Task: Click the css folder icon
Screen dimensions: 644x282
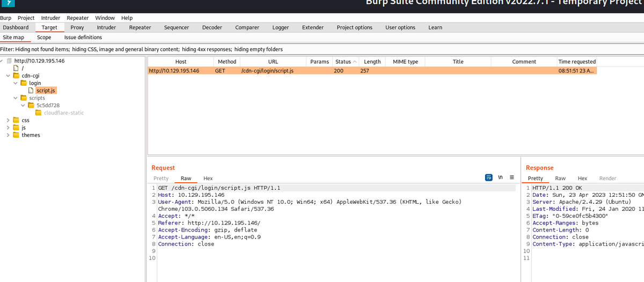Action: [16, 120]
